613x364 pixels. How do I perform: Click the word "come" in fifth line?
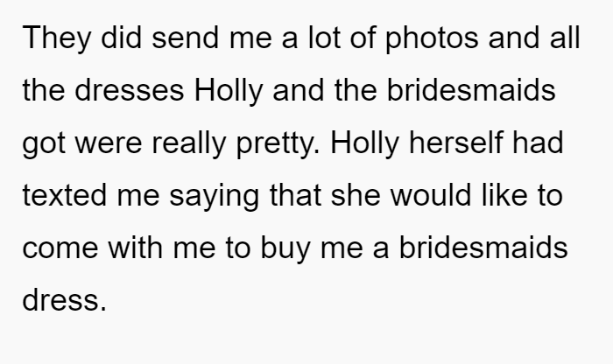pyautogui.click(x=60, y=248)
